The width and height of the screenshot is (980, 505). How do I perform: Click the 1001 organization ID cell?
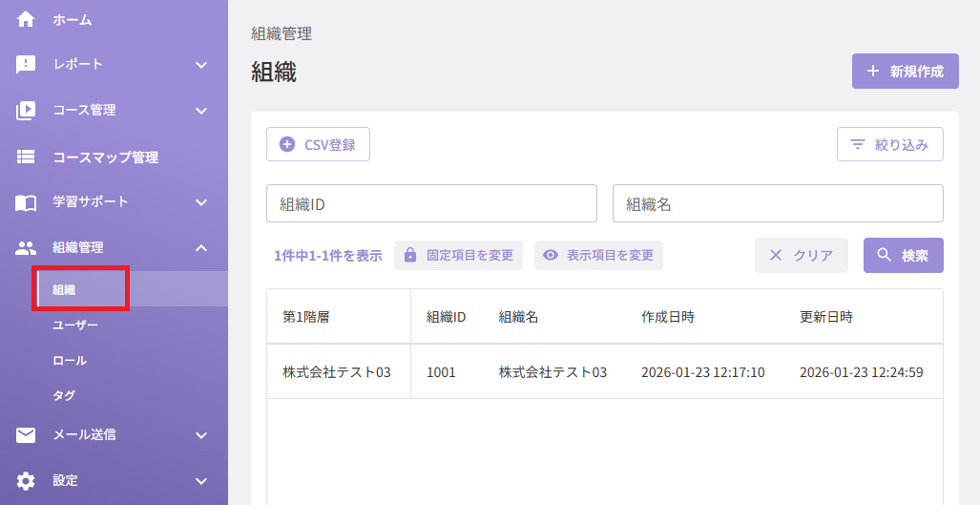click(x=441, y=372)
